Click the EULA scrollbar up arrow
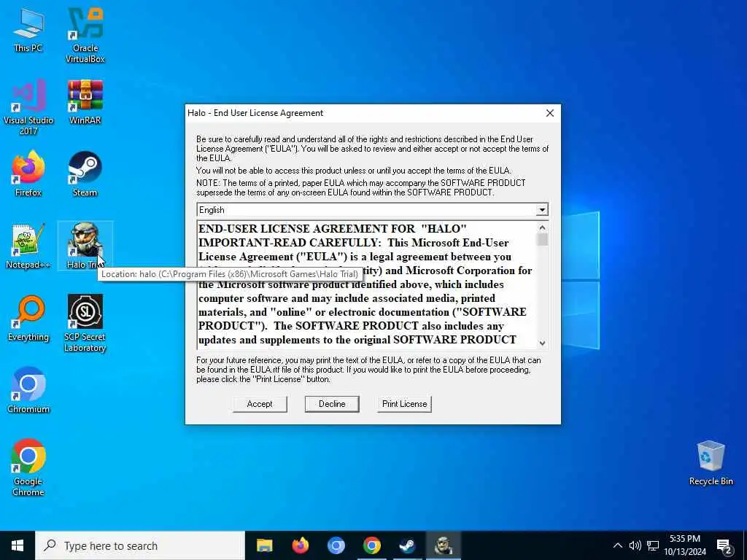 pos(542,227)
